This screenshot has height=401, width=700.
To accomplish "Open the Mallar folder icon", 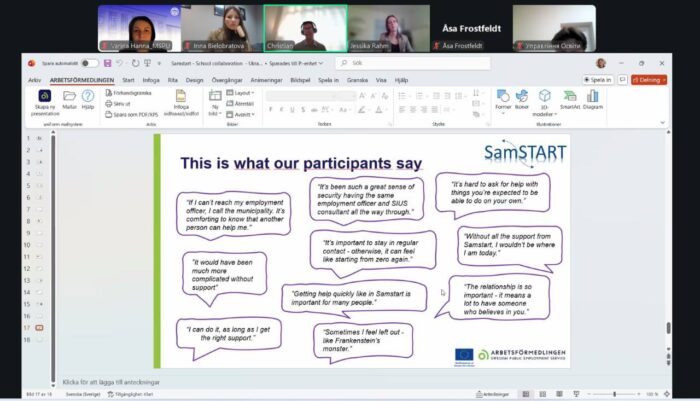I will point(70,97).
